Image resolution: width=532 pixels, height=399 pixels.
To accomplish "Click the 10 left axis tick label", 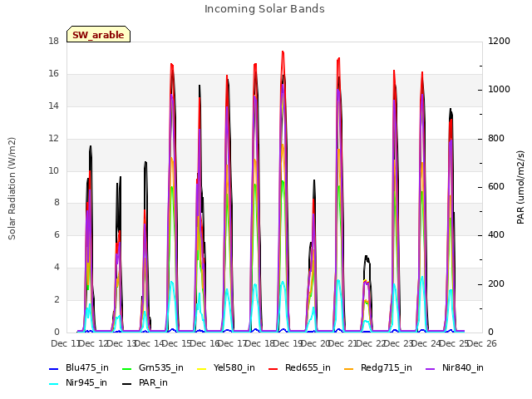I will [x=54, y=170].
